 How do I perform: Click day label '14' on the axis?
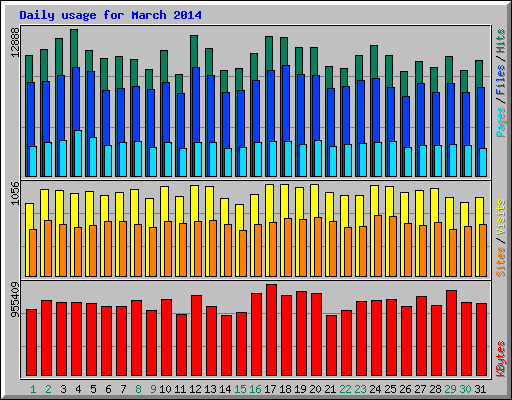coord(225,389)
